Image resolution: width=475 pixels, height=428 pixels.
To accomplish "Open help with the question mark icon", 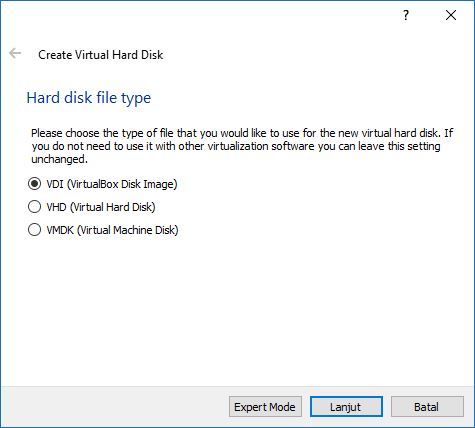I will click(406, 15).
